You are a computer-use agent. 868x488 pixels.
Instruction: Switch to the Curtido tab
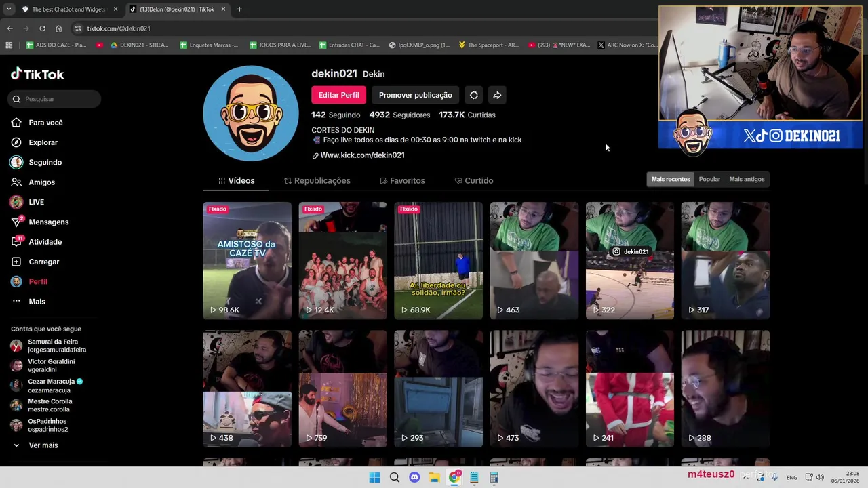tap(473, 181)
